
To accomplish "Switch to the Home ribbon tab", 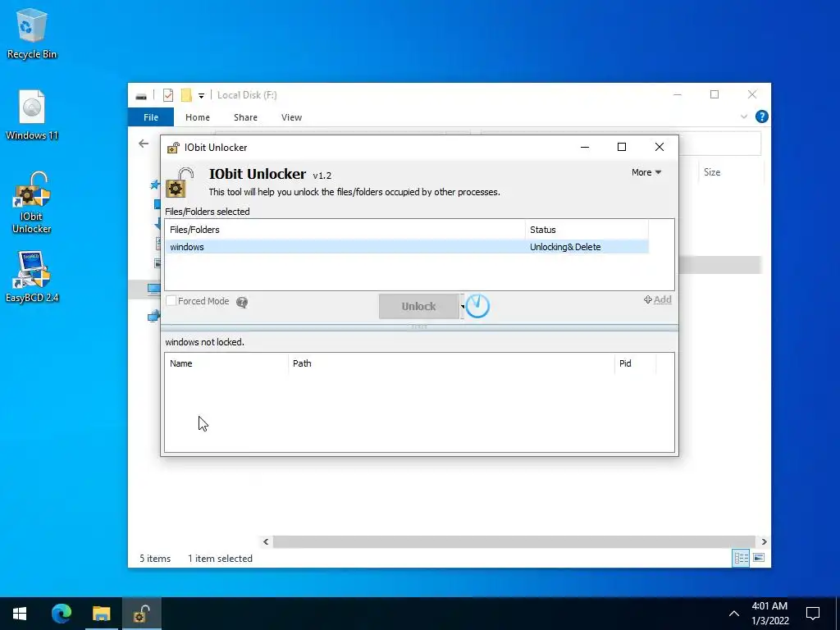I will (x=198, y=117).
